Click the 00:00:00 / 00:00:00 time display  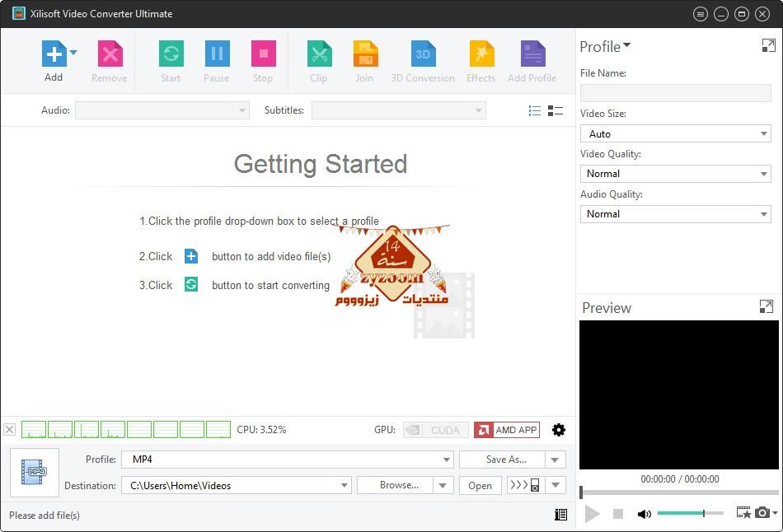pos(680,479)
